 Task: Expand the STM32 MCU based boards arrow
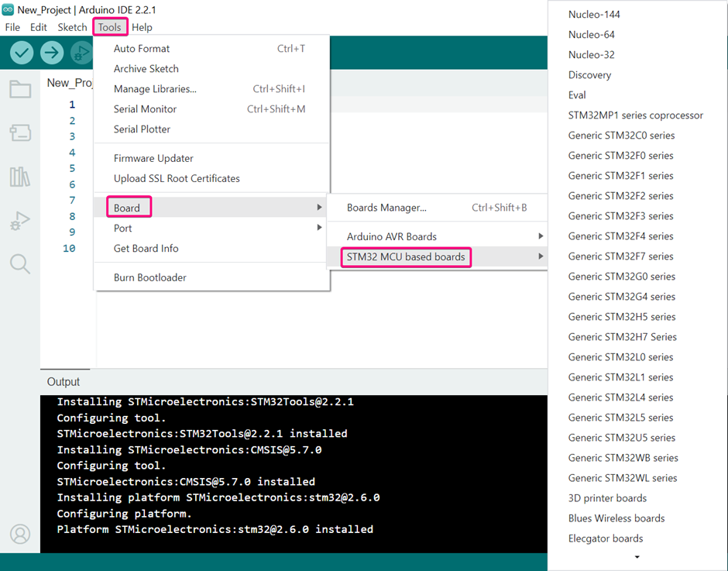pos(541,256)
